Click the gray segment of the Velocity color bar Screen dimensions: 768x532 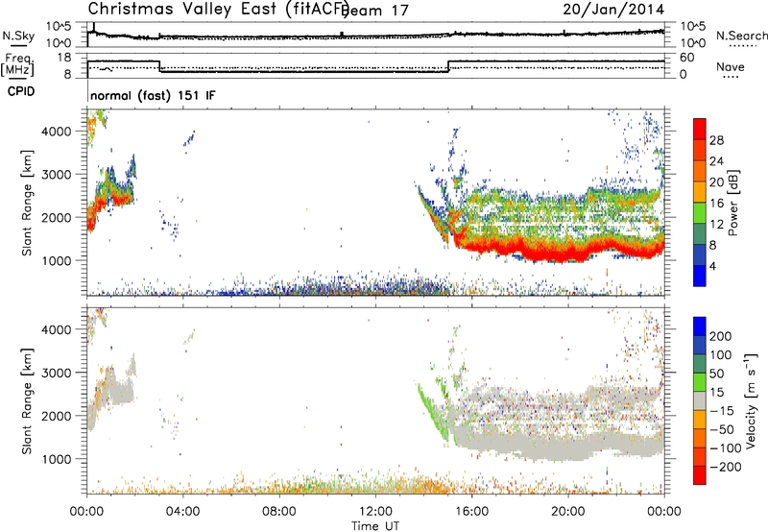coord(700,401)
